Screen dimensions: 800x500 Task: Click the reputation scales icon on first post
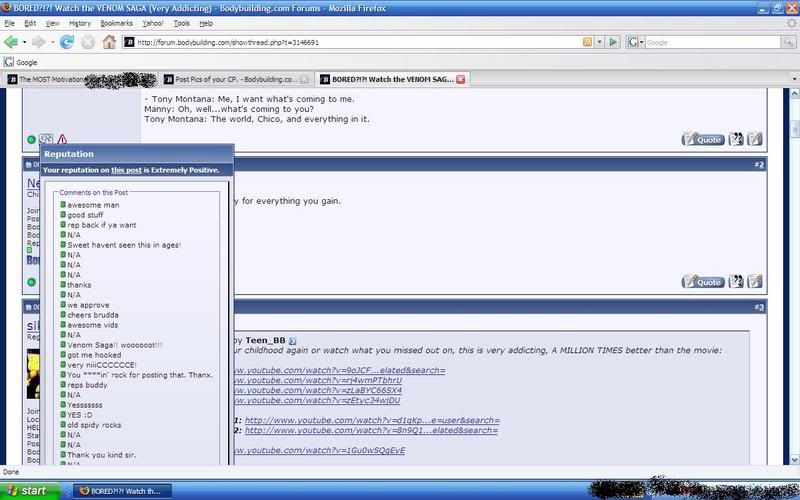(x=46, y=139)
